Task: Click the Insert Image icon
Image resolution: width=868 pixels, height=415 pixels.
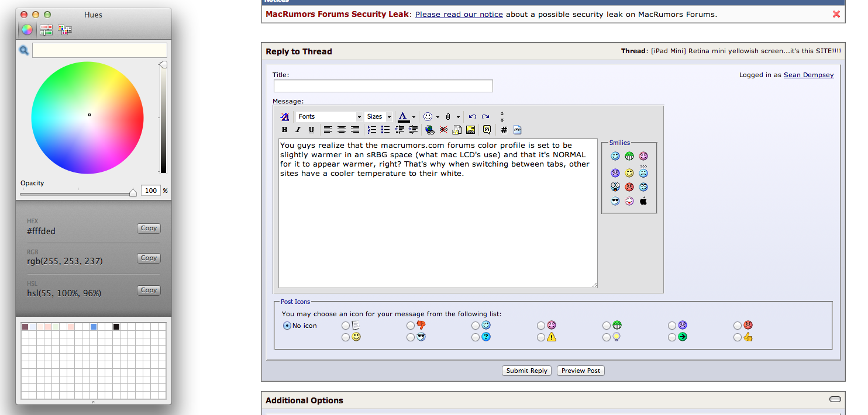Action: coord(470,130)
